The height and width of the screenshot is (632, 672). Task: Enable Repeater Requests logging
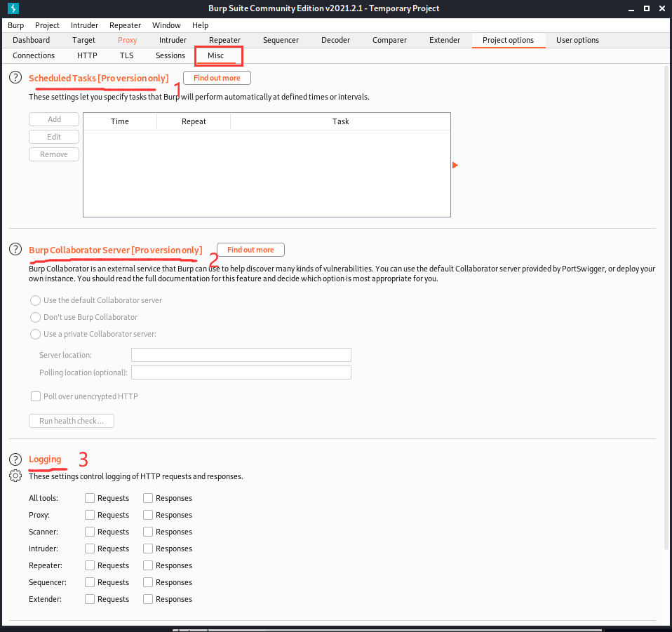(x=90, y=565)
